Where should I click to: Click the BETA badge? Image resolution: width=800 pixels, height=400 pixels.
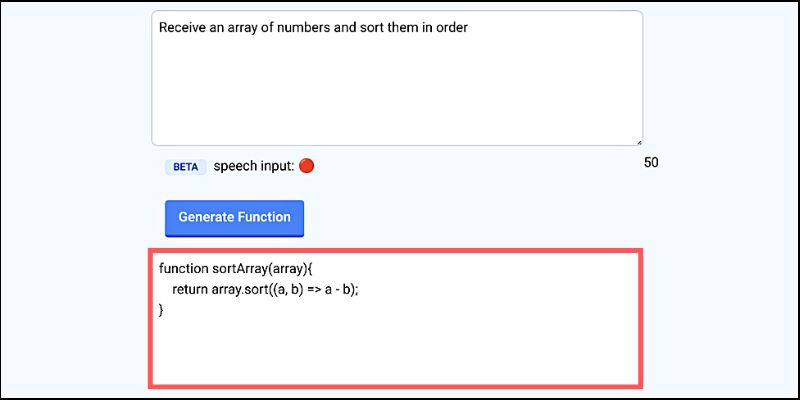click(x=186, y=167)
